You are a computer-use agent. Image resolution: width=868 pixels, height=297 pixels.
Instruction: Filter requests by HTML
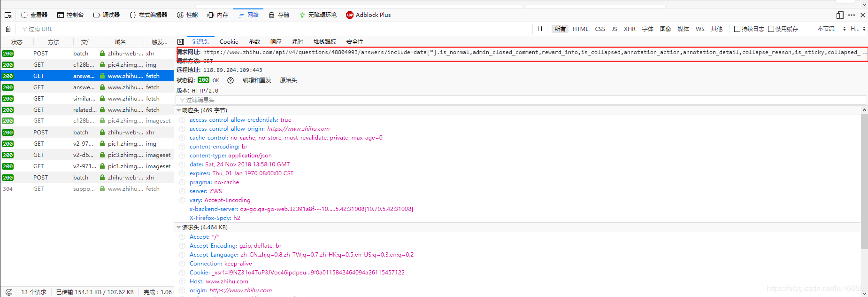(x=580, y=29)
